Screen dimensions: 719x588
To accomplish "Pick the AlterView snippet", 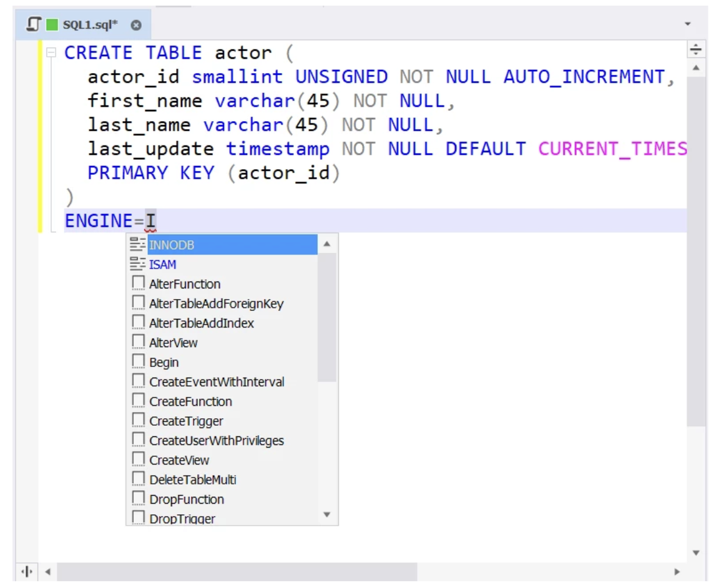I will tap(222, 343).
